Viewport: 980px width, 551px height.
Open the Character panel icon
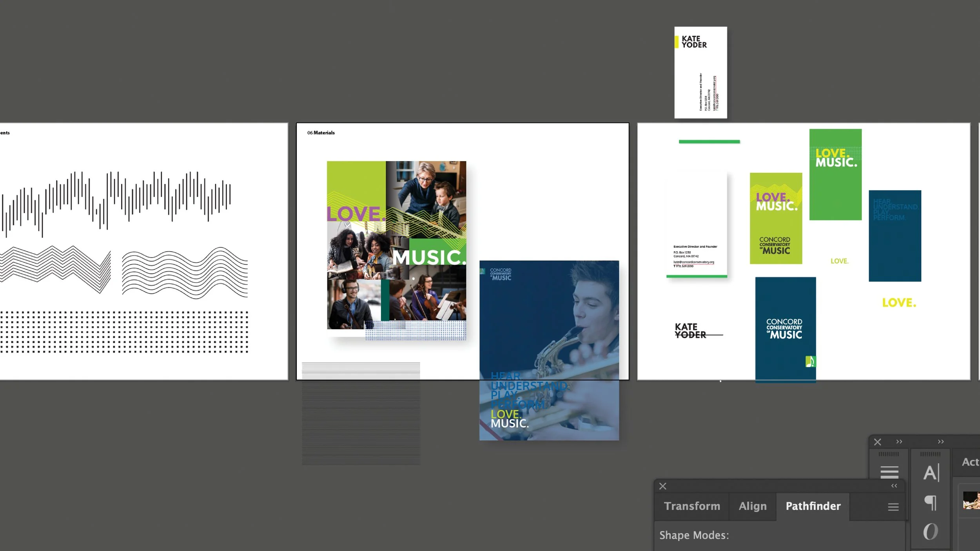[931, 473]
